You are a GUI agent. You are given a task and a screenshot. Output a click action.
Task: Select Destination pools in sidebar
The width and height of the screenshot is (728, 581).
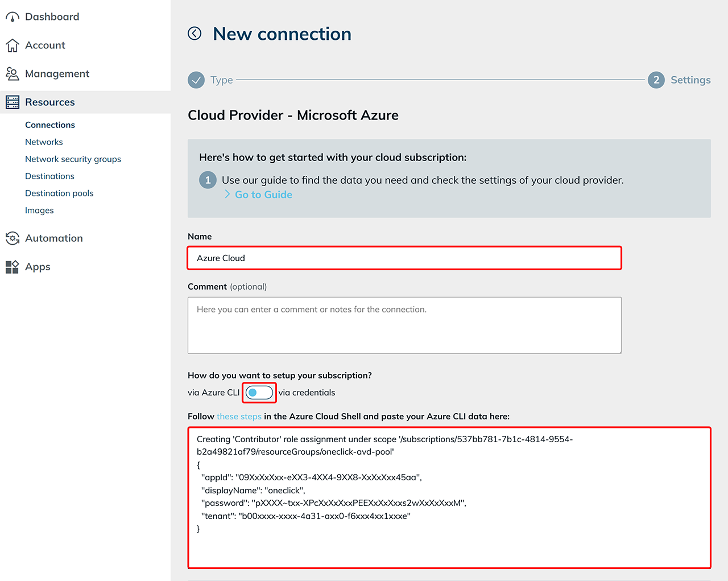pyautogui.click(x=59, y=193)
